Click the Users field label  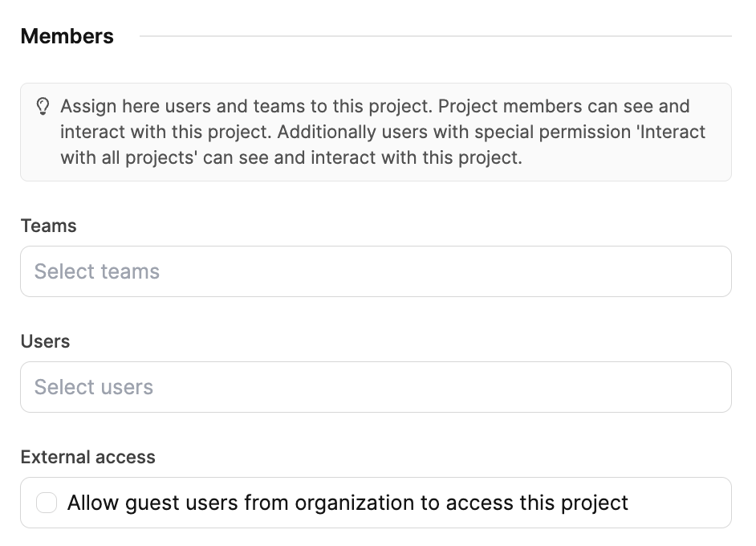[x=45, y=341]
